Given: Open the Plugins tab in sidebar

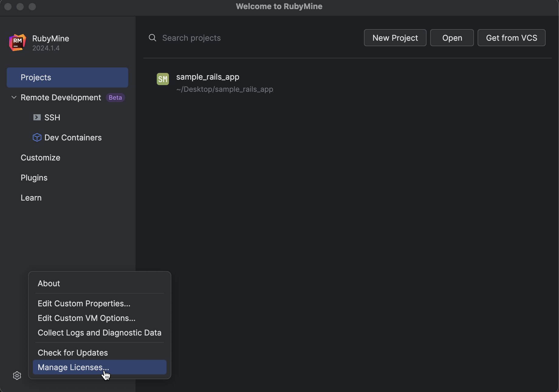Looking at the screenshot, I should 34,178.
